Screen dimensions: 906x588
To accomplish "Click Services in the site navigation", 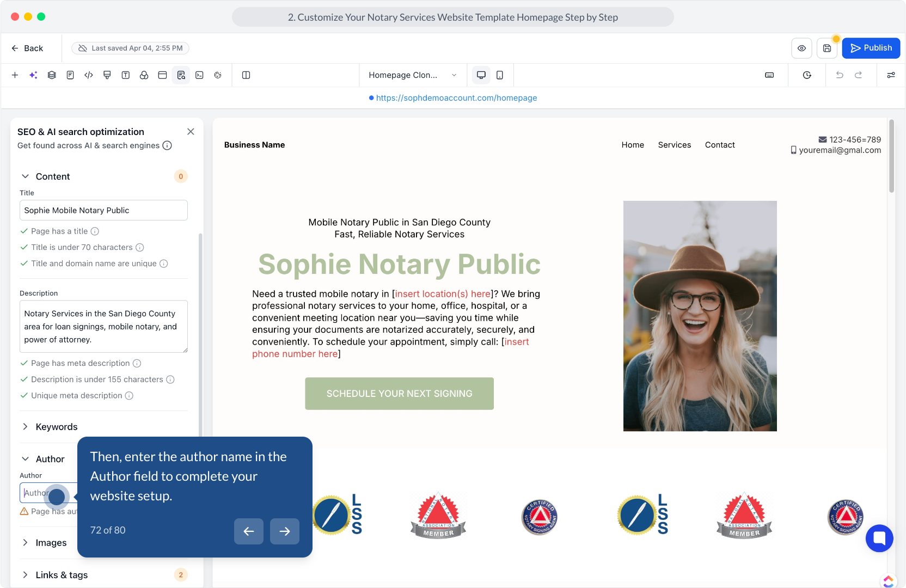I will (x=674, y=145).
